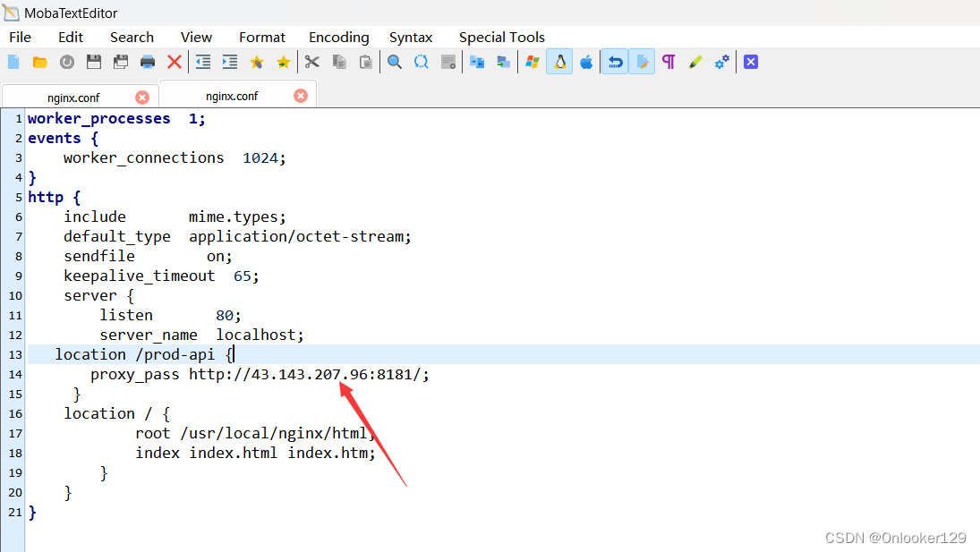
Task: Create a new file with the blank page icon
Action: [13, 62]
